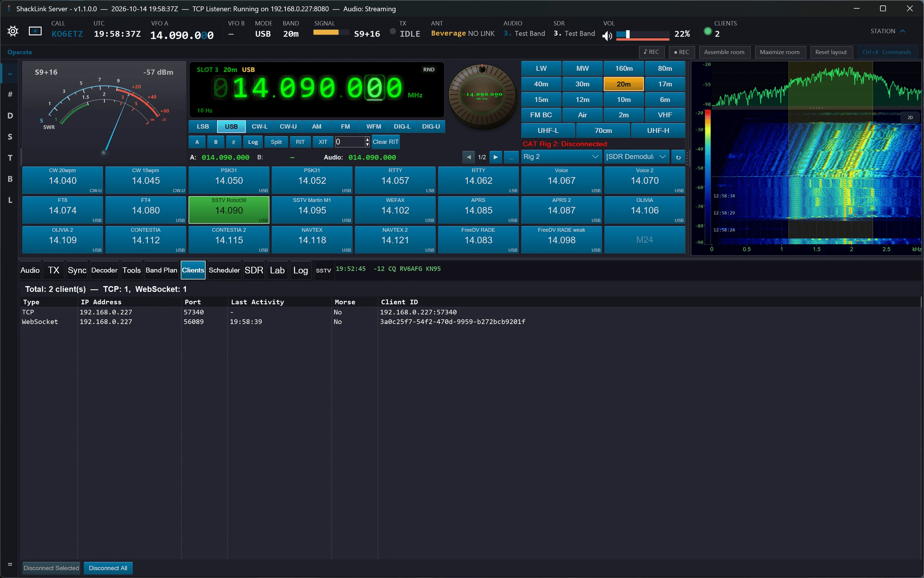This screenshot has height=578, width=924.
Task: Open settings via the gear icon
Action: pyautogui.click(x=13, y=31)
